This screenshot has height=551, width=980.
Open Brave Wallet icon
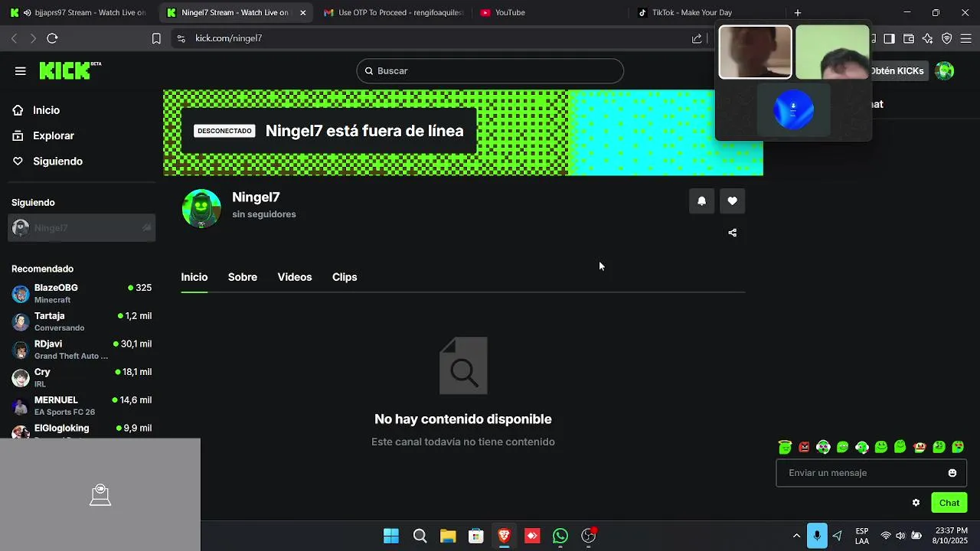point(909,38)
